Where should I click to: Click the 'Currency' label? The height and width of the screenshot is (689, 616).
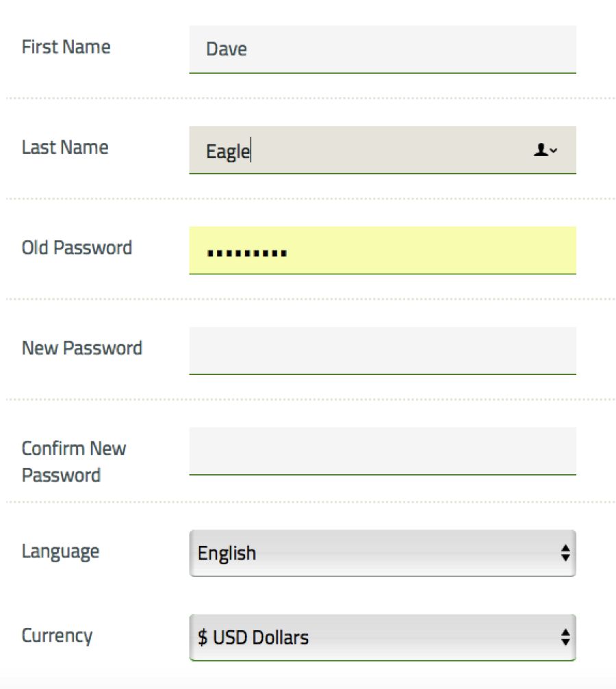[x=57, y=636]
